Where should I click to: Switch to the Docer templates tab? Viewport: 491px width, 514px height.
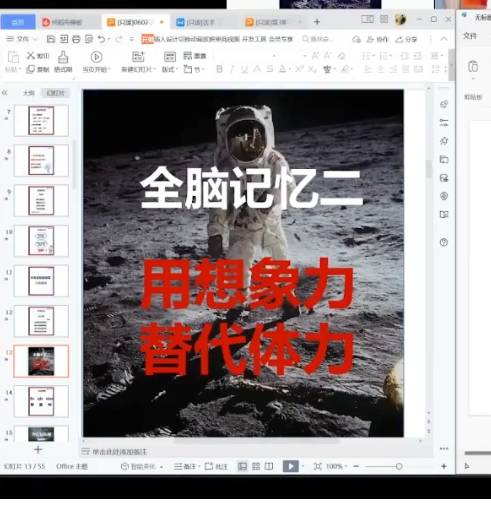[69, 22]
